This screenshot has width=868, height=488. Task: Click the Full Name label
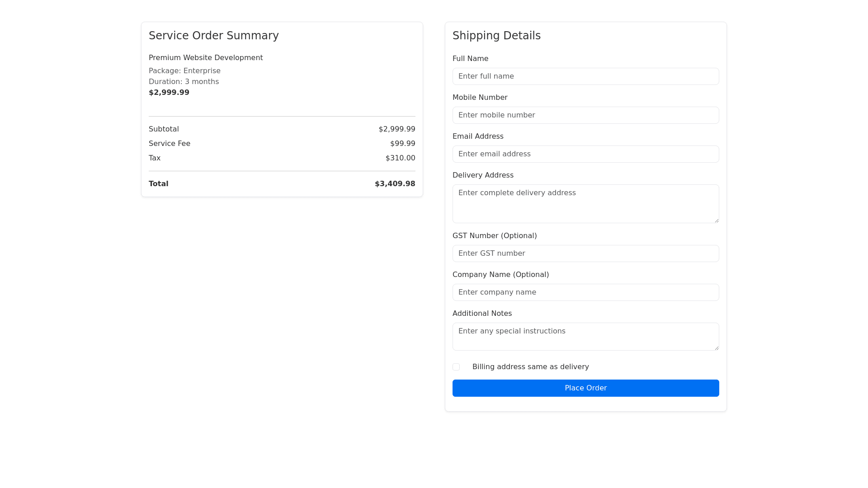click(470, 59)
